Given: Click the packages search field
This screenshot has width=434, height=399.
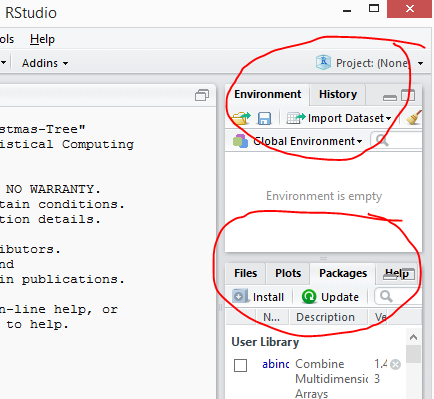Looking at the screenshot, I should pos(398,296).
